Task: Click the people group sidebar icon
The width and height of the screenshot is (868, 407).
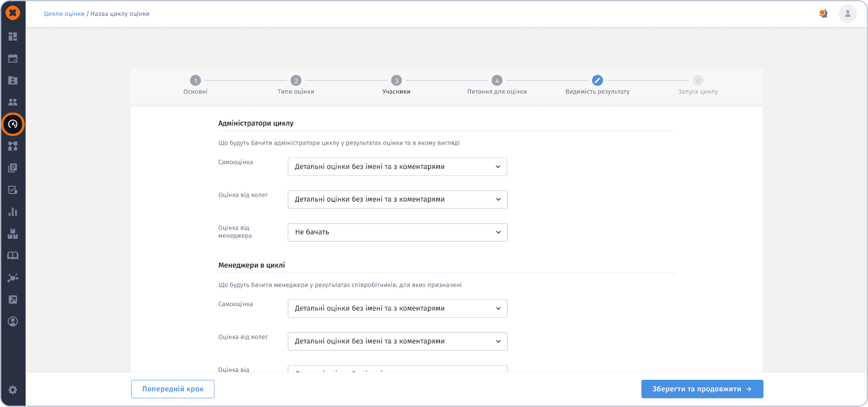Action: (13, 102)
